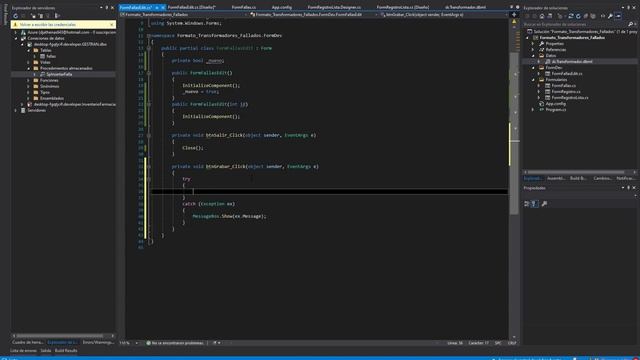Open FormRegistroLista.cs design tab
640x360 pixels.
coord(403,7)
